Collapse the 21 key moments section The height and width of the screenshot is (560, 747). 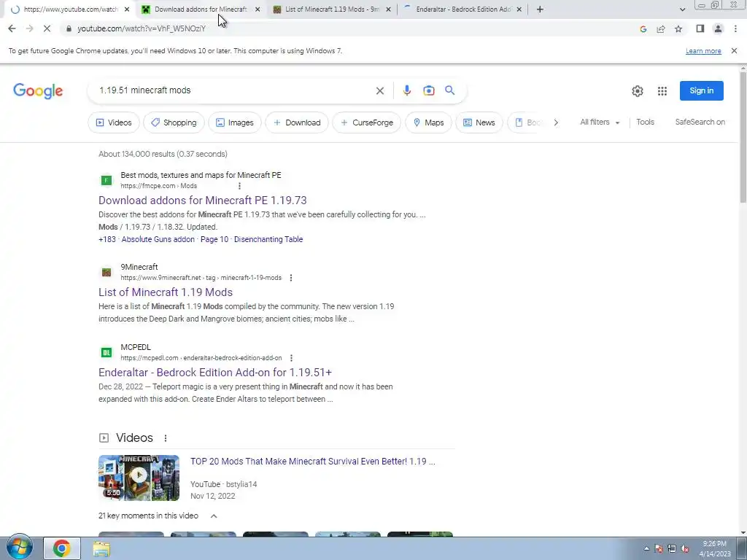214,516
